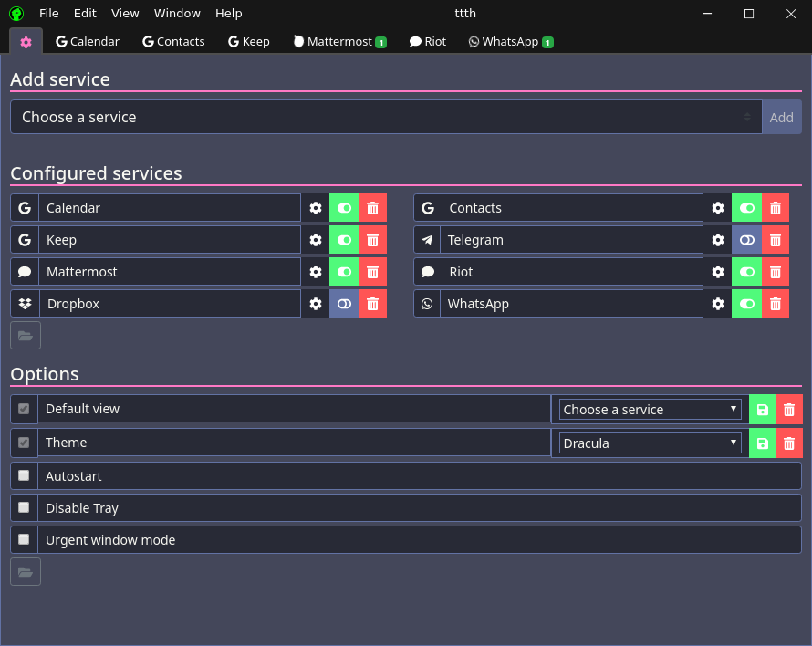Image resolution: width=812 pixels, height=646 pixels.
Task: Click the Dropbox logo icon
Action: 25,304
